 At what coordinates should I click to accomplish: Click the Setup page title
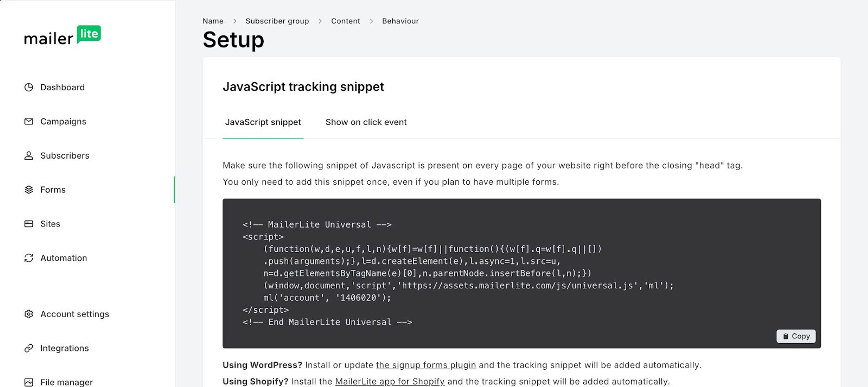[x=233, y=40]
